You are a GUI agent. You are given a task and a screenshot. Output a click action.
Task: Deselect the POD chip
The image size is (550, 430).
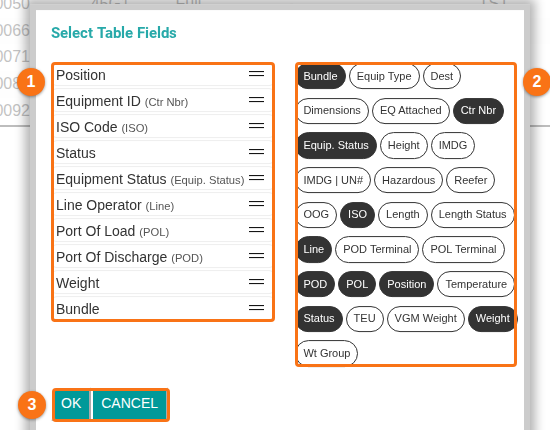(x=316, y=284)
